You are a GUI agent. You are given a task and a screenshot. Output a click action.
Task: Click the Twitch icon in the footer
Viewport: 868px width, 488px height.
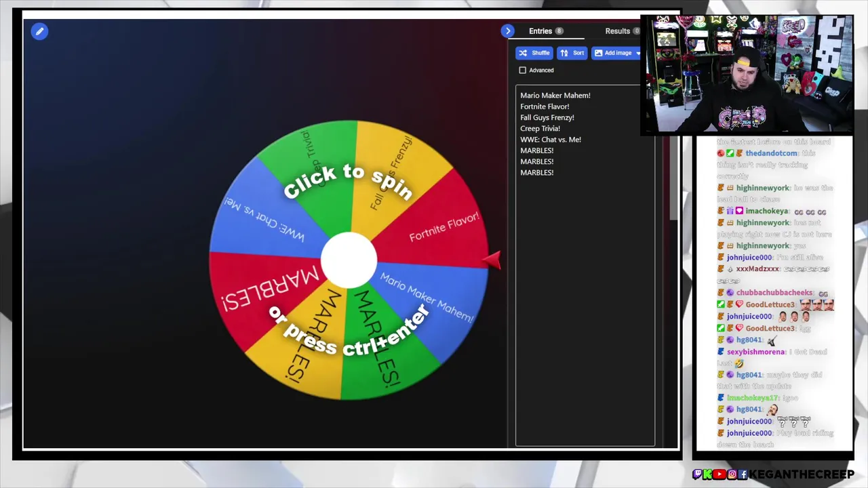coord(697,474)
